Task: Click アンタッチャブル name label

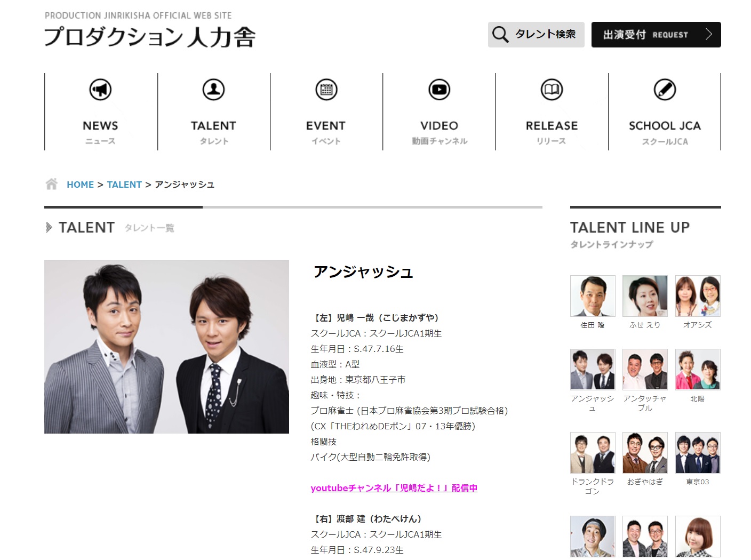Action: coord(645,403)
